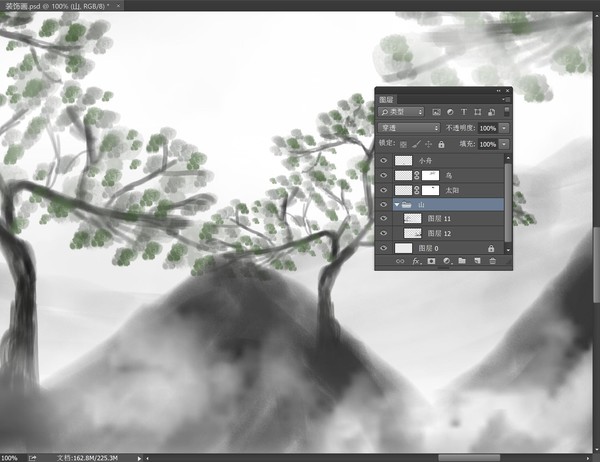Image resolution: width=600 pixels, height=462 pixels.
Task: Create a new group folder
Action: (x=462, y=261)
